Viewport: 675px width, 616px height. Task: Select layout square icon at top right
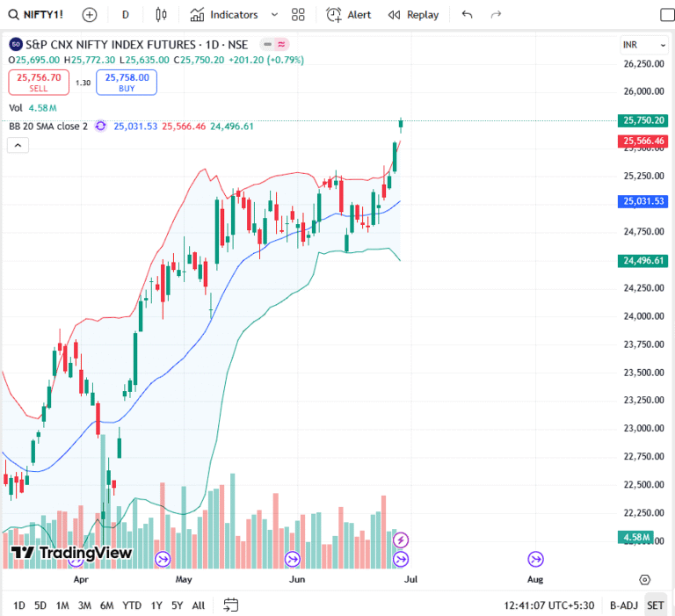(x=667, y=15)
